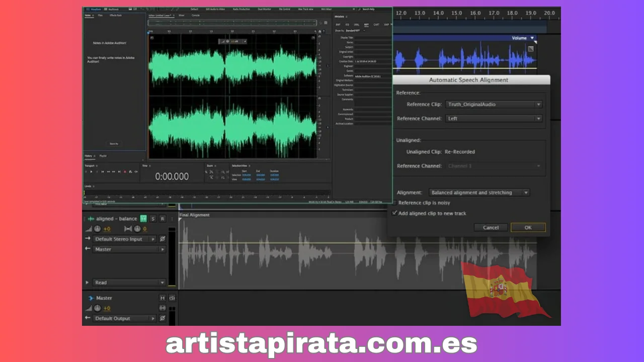Open the Playlist panel tab
Image resolution: width=644 pixels, height=362 pixels.
point(103,156)
